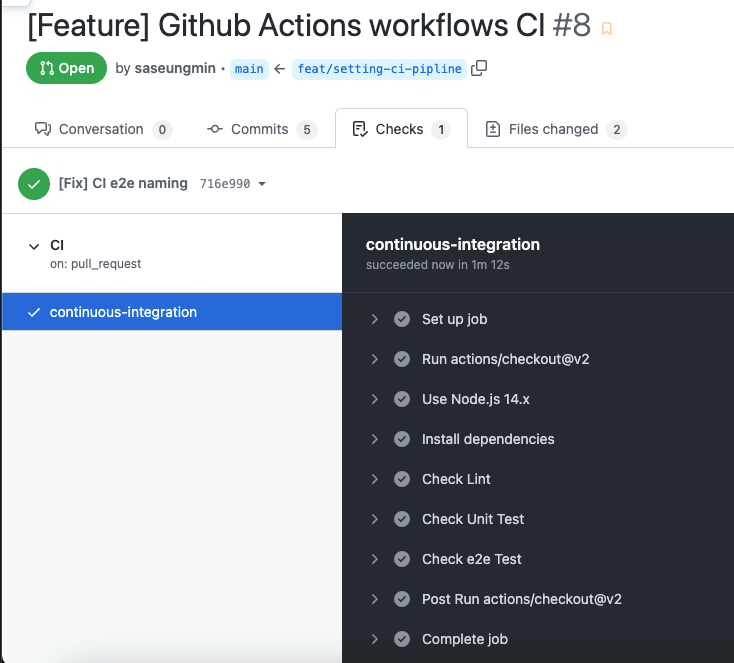Click the commit hash 716e990
Screen dimensions: 734x663
(x=225, y=184)
